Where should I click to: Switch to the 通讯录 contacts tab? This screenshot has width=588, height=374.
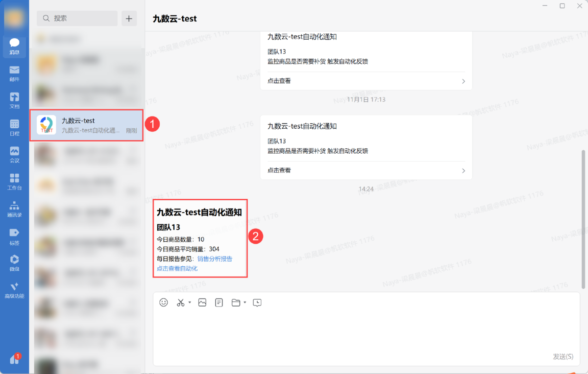14,209
